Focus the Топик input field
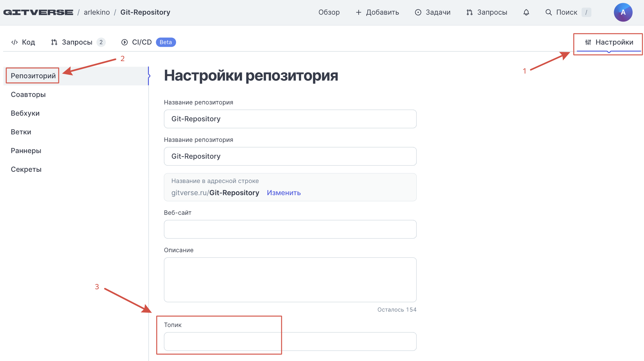The image size is (644, 361). click(x=290, y=341)
